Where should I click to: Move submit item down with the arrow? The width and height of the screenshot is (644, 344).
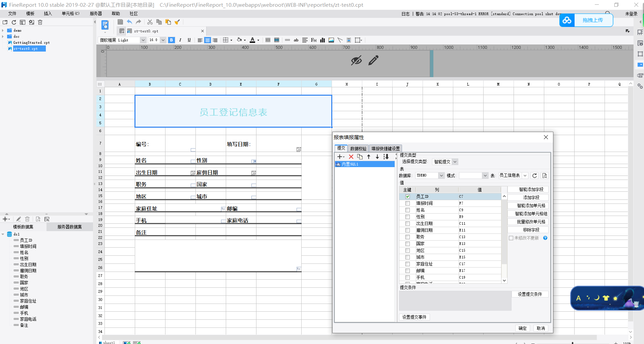coord(377,157)
